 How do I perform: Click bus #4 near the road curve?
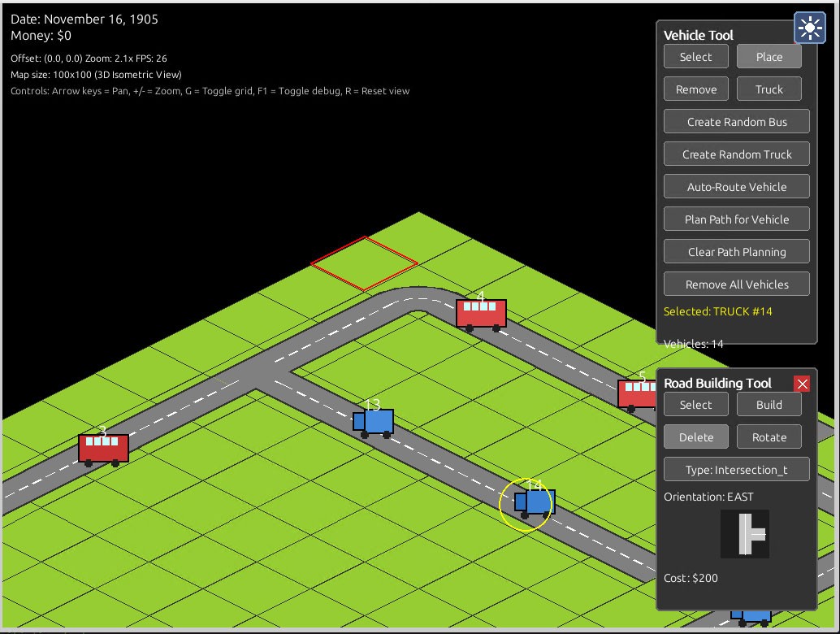[481, 314]
